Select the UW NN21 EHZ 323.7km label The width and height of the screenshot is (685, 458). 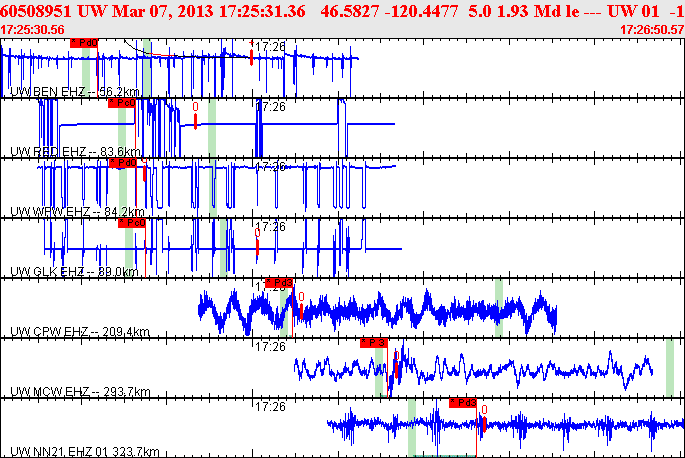pos(85,451)
